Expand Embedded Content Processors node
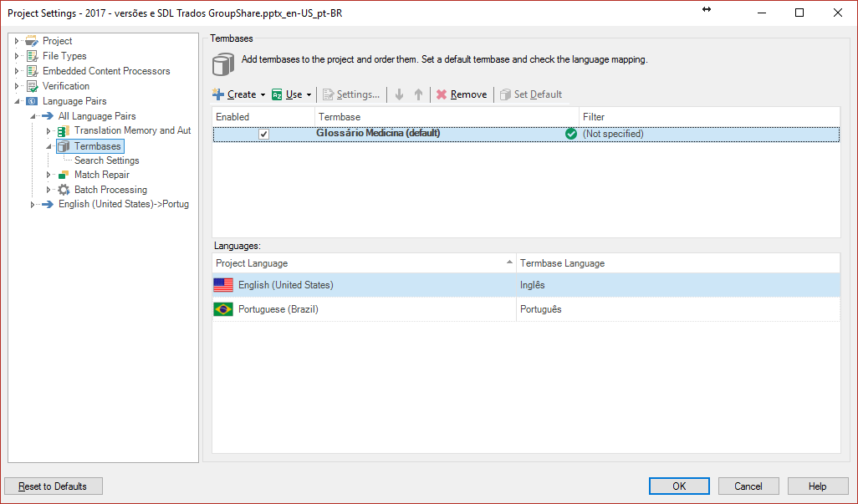This screenshot has width=858, height=504. click(x=17, y=71)
